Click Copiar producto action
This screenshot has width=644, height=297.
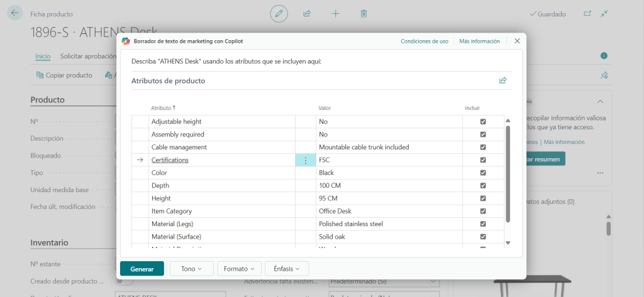pyautogui.click(x=64, y=75)
